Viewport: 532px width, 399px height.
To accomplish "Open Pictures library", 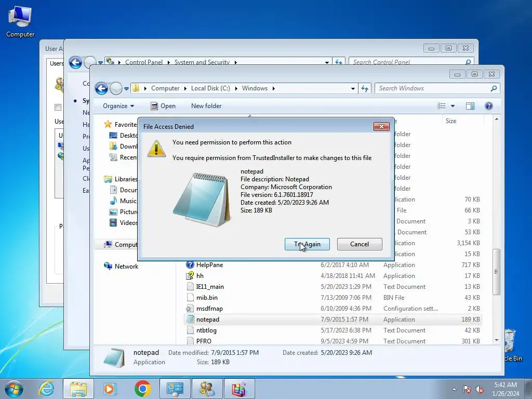I will (x=123, y=212).
